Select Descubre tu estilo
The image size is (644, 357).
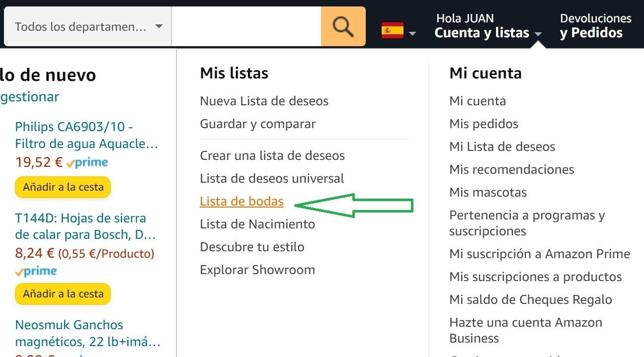[x=252, y=247]
